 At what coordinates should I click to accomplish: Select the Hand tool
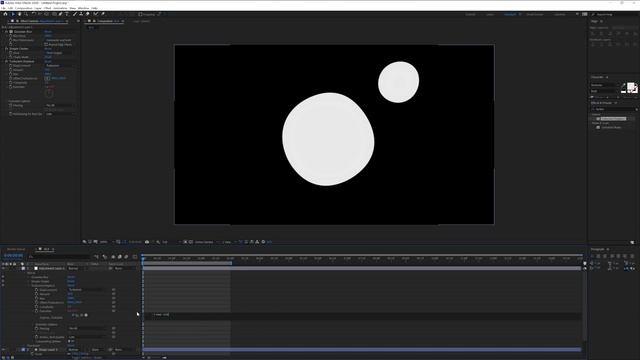tap(19, 14)
